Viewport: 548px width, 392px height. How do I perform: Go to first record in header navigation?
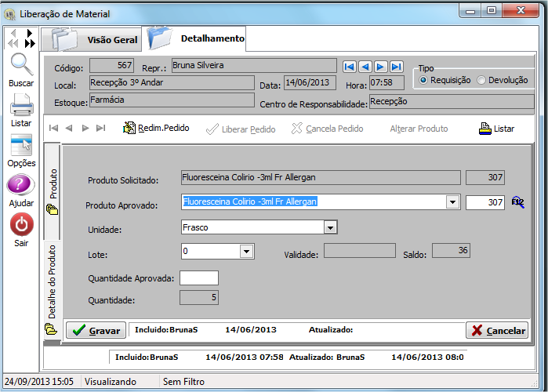coord(350,67)
